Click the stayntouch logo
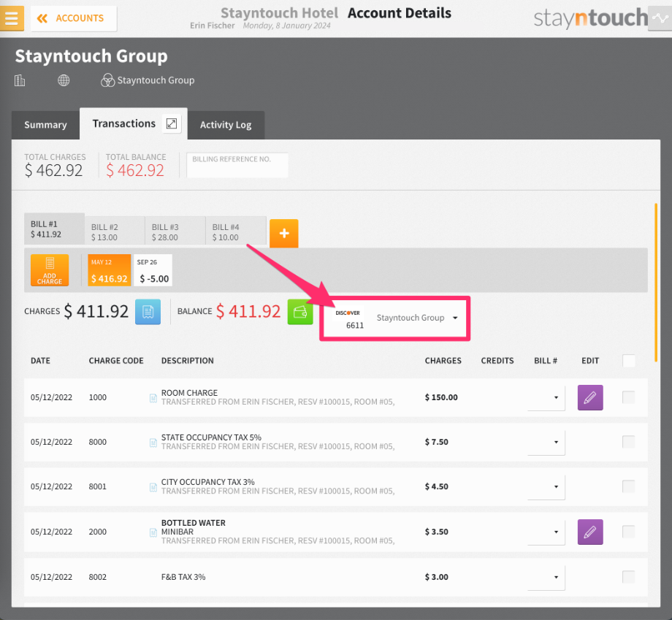 591,18
